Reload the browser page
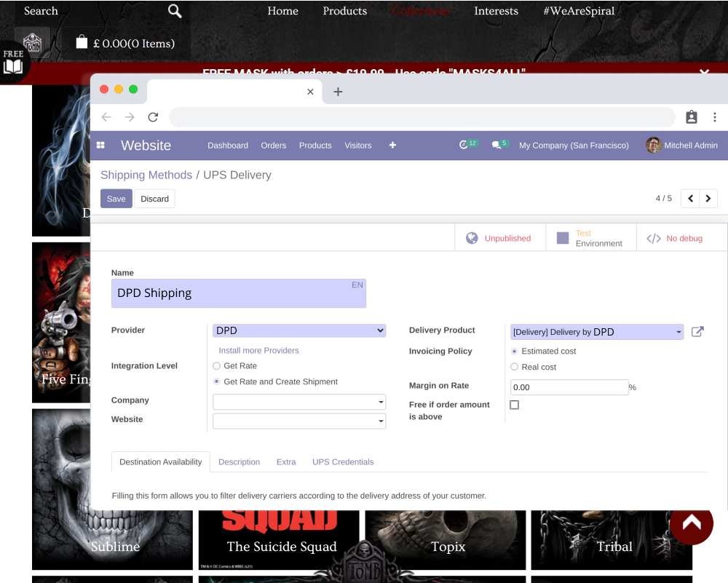The width and height of the screenshot is (728, 583). [x=153, y=117]
